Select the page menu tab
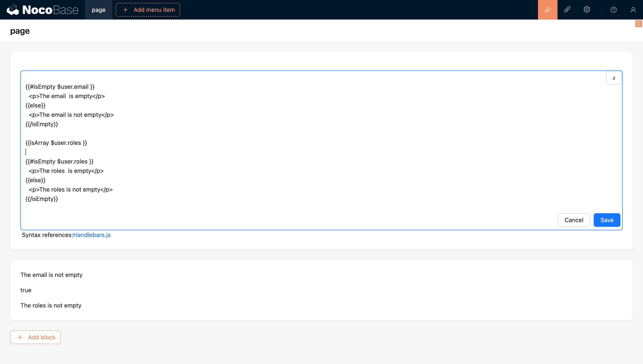 99,10
